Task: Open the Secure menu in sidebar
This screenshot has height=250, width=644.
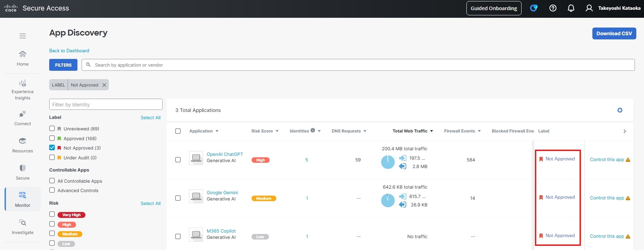Action: click(x=23, y=172)
